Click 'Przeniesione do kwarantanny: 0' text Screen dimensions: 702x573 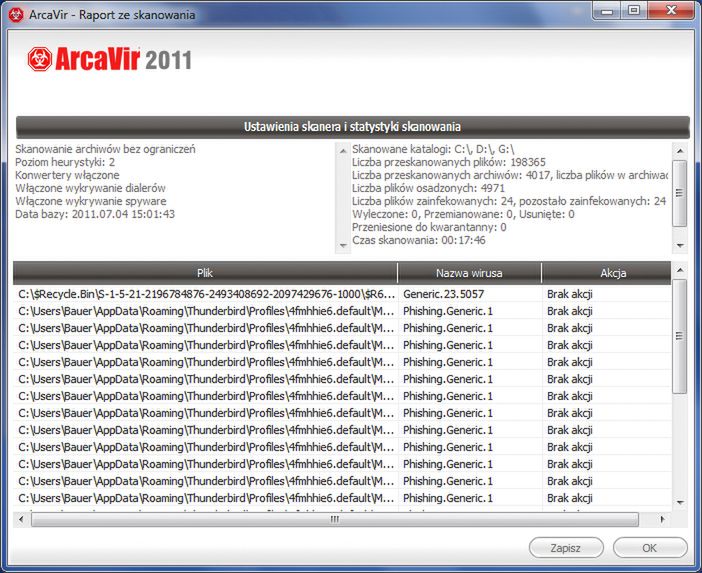(x=429, y=227)
